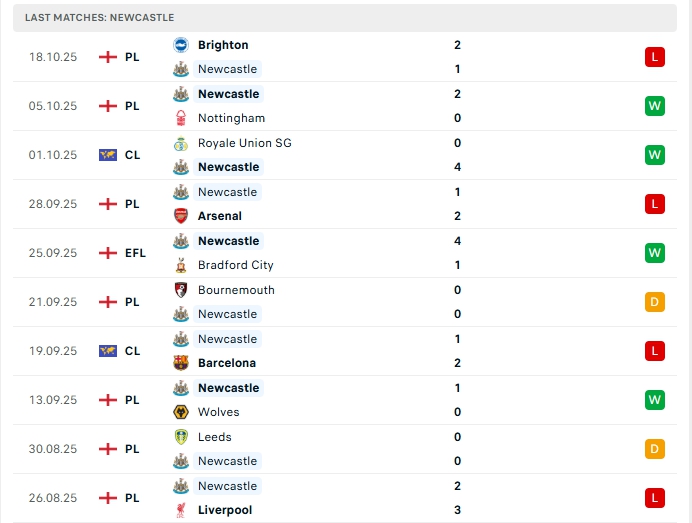Click the Liverpool club crest icon
This screenshot has width=692, height=523.
(x=181, y=510)
